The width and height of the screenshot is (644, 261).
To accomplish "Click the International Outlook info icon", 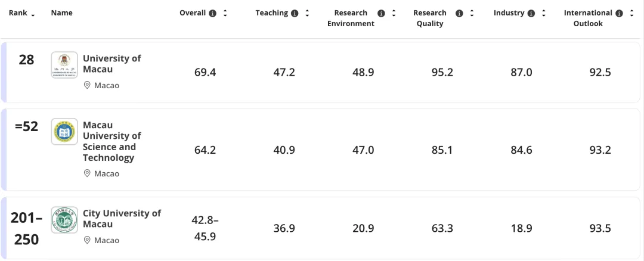I will point(619,13).
